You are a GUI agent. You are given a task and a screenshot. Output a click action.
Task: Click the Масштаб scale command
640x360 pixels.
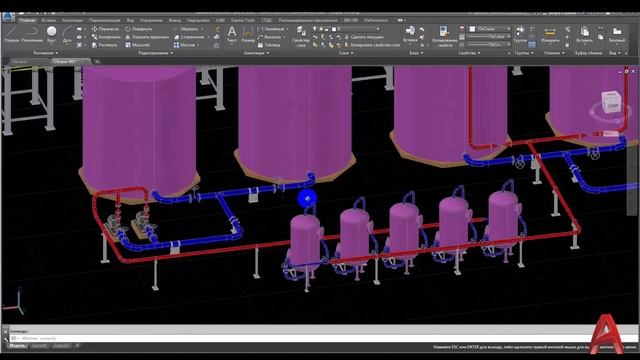tap(137, 45)
